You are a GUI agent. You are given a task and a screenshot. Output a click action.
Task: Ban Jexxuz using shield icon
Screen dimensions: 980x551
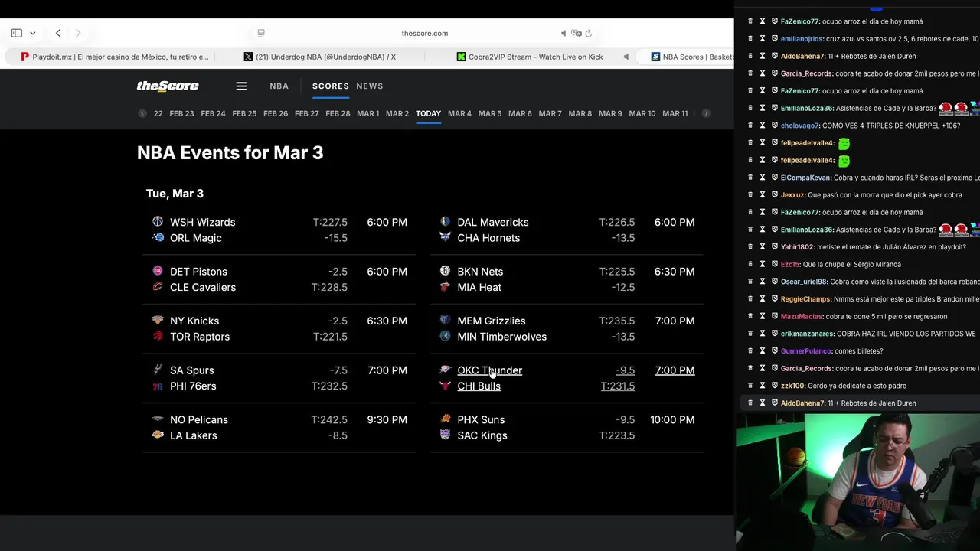point(775,194)
